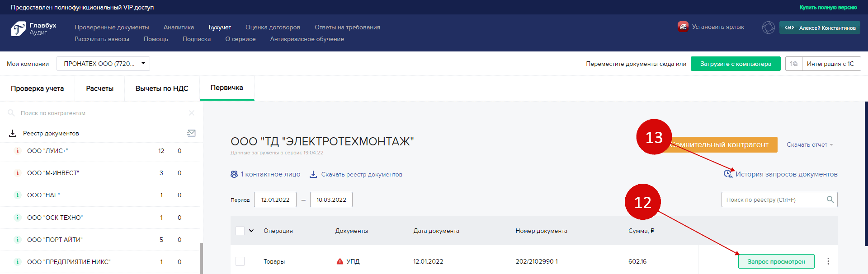This screenshot has height=274, width=868.
Task: Click the info icon for ООО "ПРЕДПРИЯТИЕ НИКС"
Action: click(x=18, y=262)
